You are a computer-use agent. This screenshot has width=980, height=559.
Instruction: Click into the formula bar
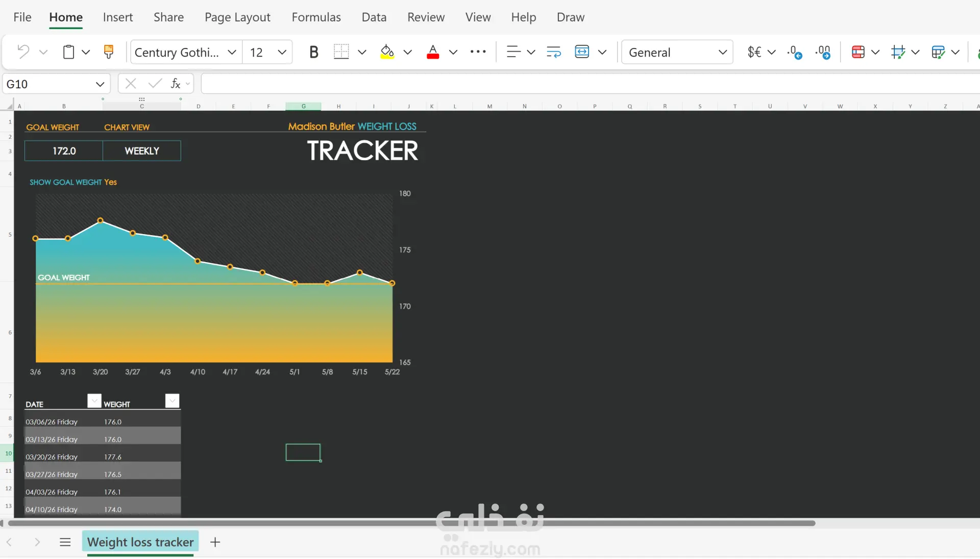point(591,84)
